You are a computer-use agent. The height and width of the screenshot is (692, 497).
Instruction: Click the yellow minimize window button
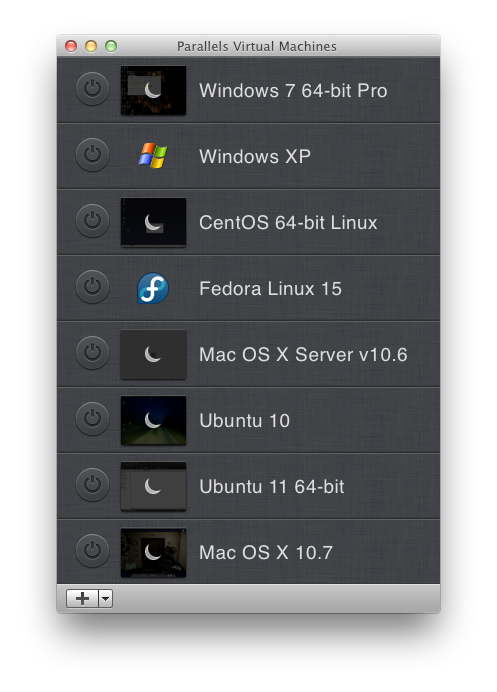(x=91, y=46)
